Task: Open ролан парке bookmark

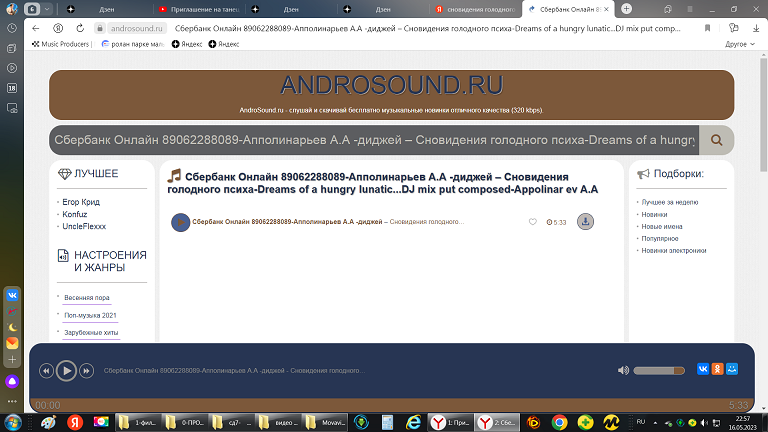Action: click(x=132, y=44)
